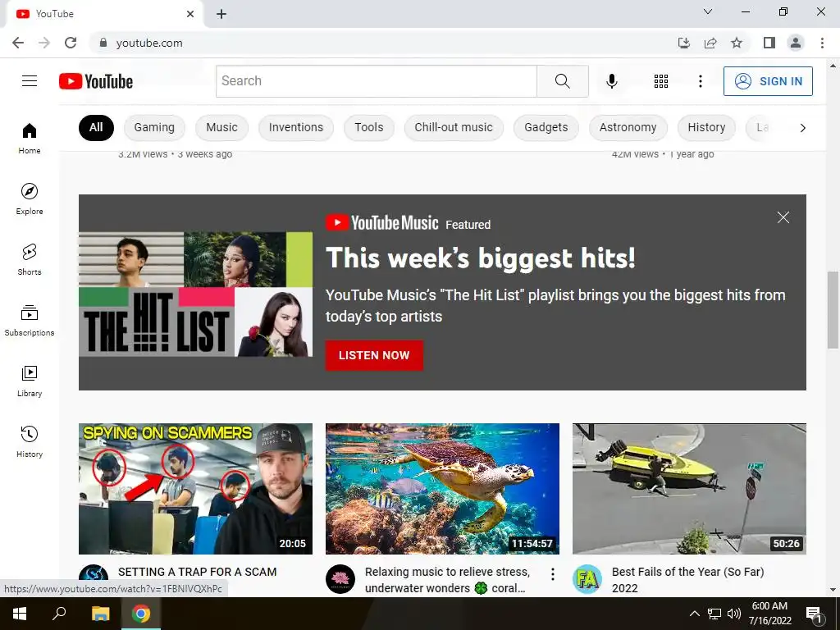The height and width of the screenshot is (630, 840).
Task: Show hidden system tray icons
Action: [694, 614]
